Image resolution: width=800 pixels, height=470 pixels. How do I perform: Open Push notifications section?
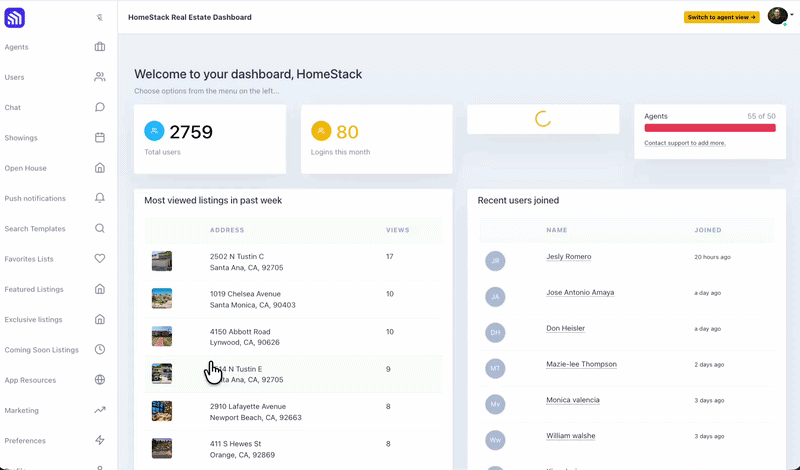(35, 199)
